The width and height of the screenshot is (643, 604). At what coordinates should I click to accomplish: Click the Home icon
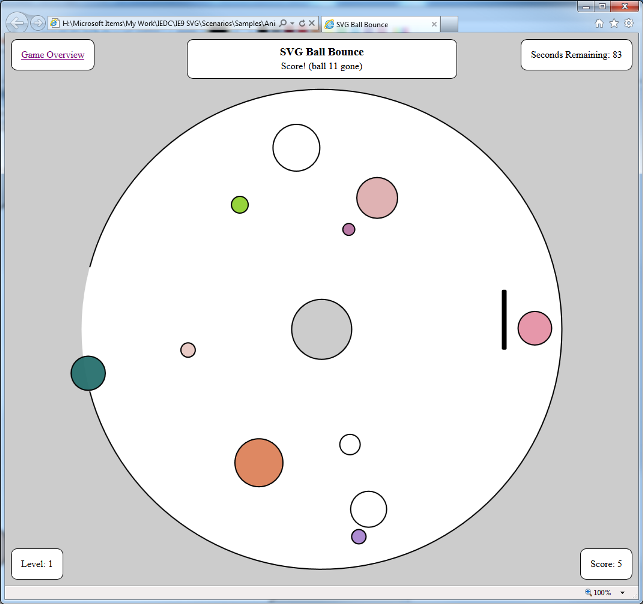point(600,23)
